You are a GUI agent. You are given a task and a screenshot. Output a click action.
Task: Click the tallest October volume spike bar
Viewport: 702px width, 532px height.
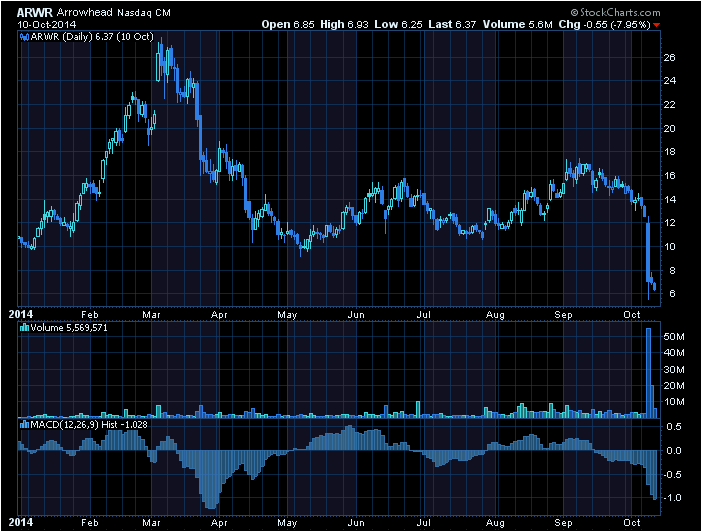click(x=648, y=373)
